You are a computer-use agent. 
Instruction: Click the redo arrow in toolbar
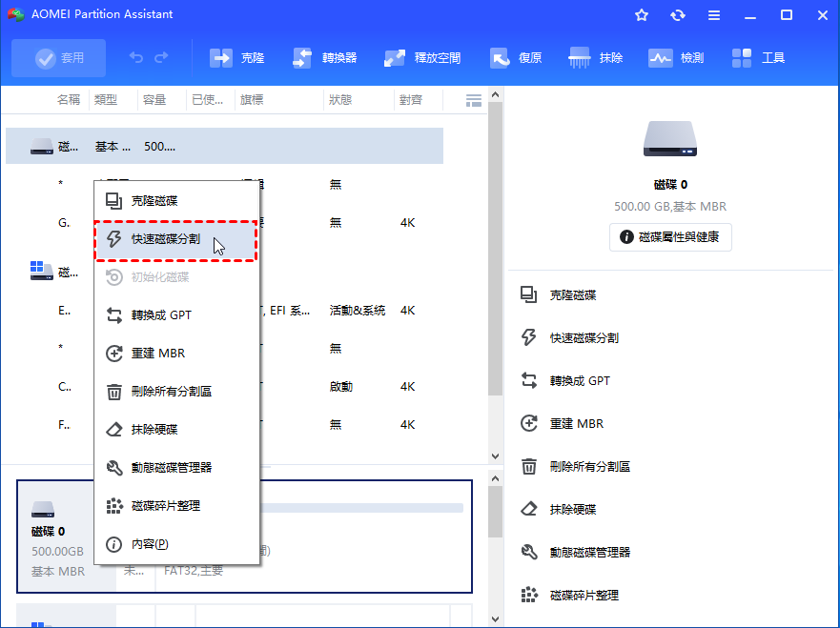[161, 57]
